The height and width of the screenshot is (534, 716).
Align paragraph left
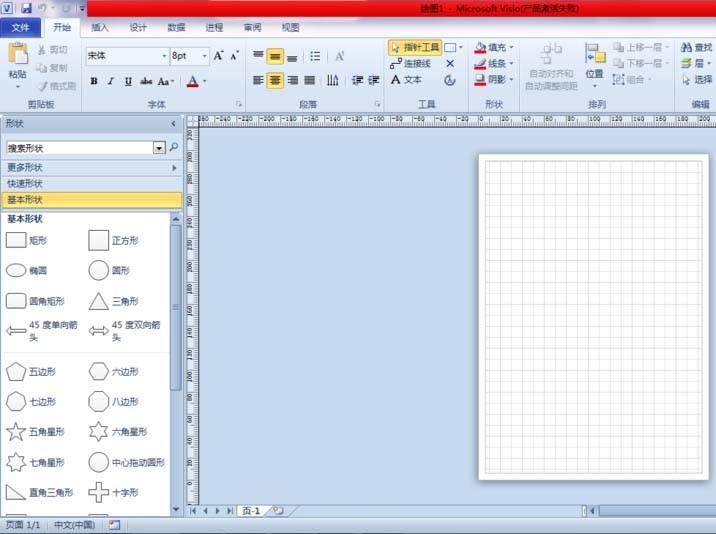pyautogui.click(x=258, y=81)
